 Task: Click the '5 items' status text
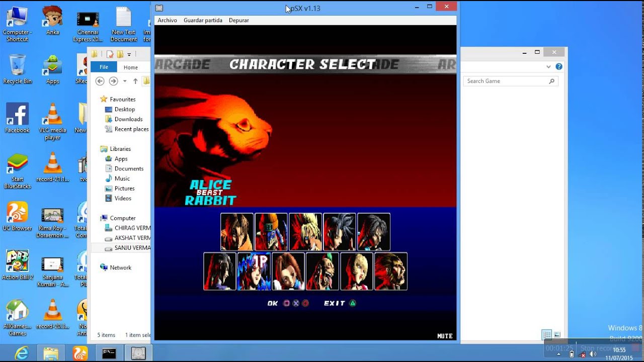click(106, 335)
